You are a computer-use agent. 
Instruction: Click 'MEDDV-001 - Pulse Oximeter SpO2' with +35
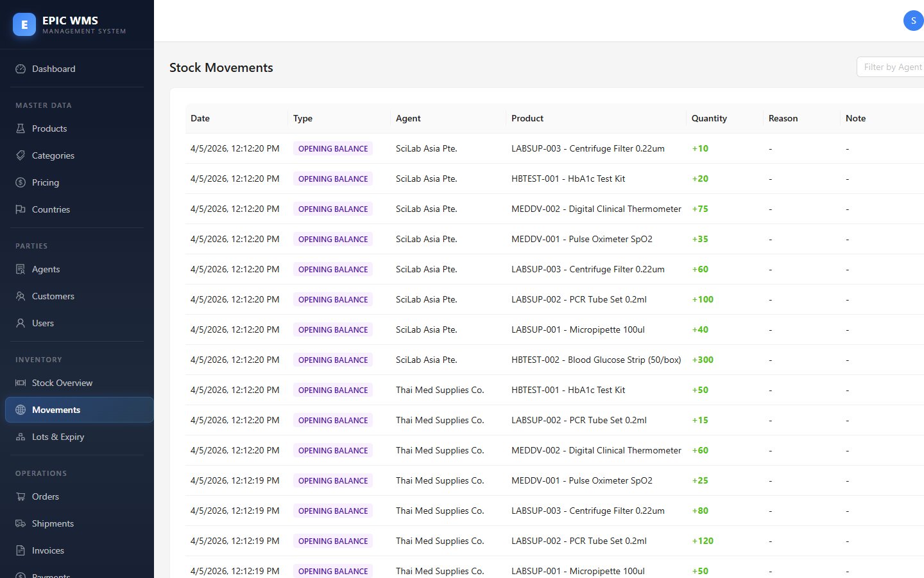[x=582, y=239]
